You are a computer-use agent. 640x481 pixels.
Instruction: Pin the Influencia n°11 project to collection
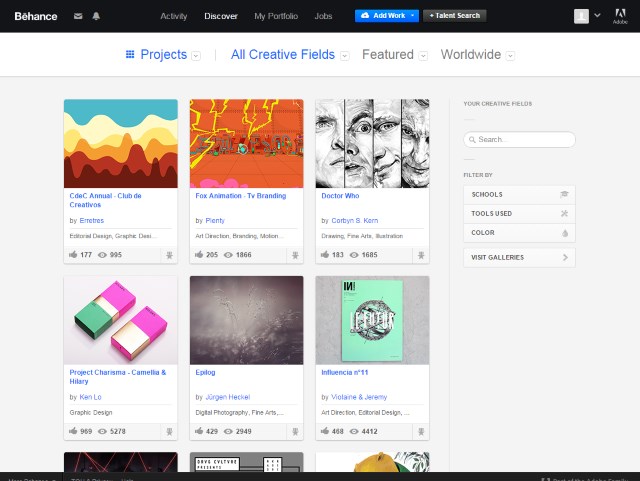[421, 432]
